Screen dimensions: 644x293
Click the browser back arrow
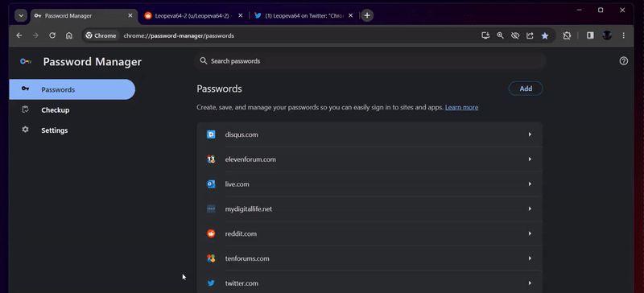point(19,35)
